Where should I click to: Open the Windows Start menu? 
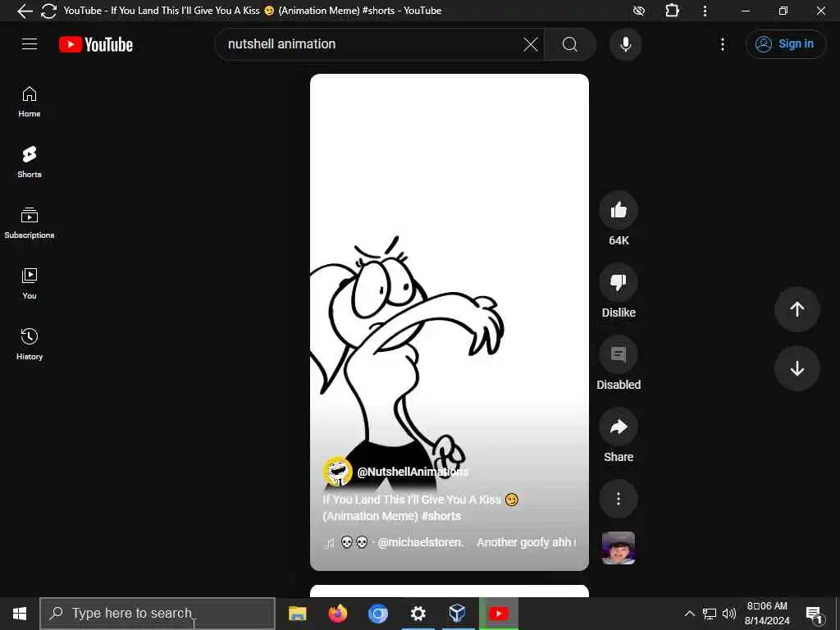[x=20, y=614]
